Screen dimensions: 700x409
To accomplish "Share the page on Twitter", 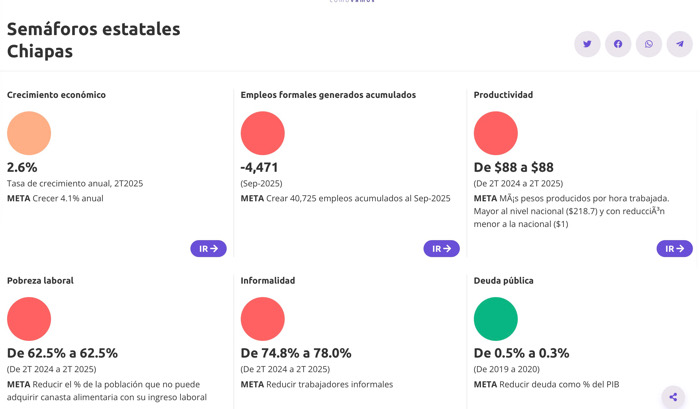I will [x=587, y=44].
